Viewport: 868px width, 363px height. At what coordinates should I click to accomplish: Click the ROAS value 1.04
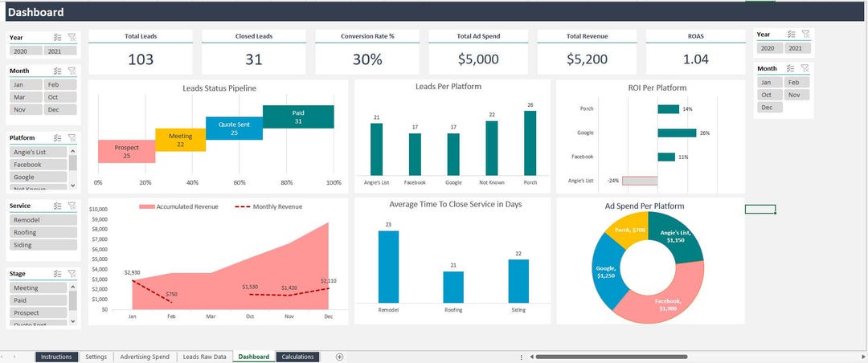coord(696,59)
